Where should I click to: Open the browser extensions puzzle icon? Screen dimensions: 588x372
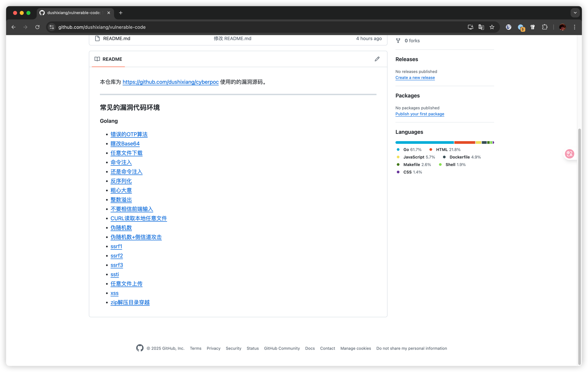545,27
